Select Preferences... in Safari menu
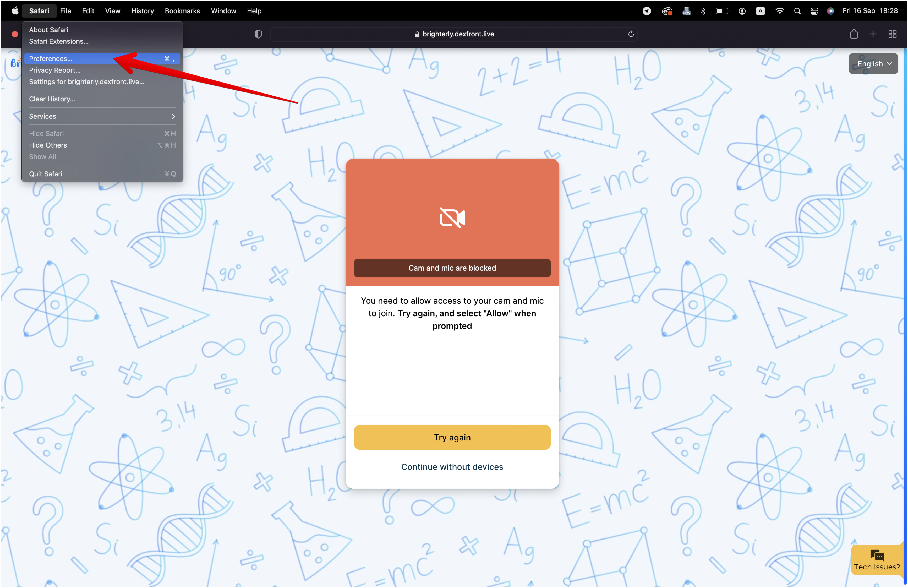Viewport: 908px width, 588px height. coord(102,58)
